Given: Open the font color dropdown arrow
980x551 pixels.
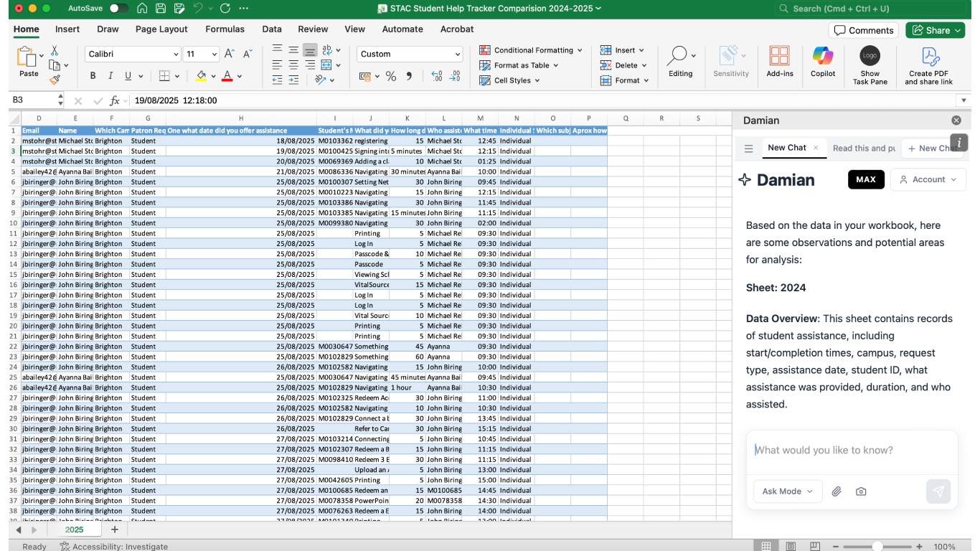Looking at the screenshot, I should (240, 76).
